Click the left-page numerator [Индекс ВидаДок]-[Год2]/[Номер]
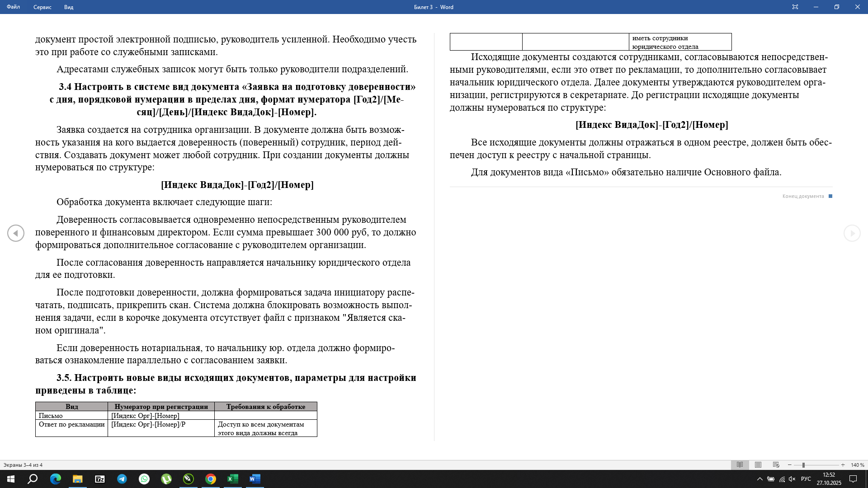This screenshot has width=868, height=488. pyautogui.click(x=237, y=185)
